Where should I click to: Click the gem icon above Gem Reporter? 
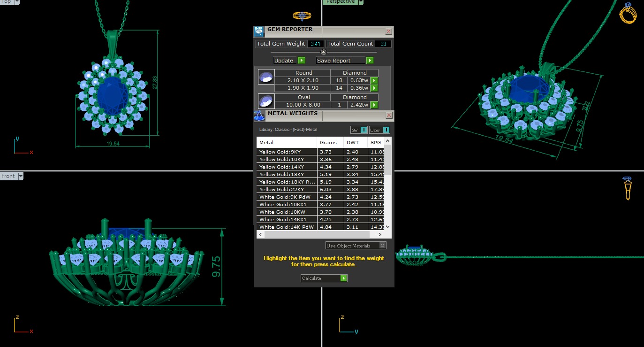click(x=302, y=16)
